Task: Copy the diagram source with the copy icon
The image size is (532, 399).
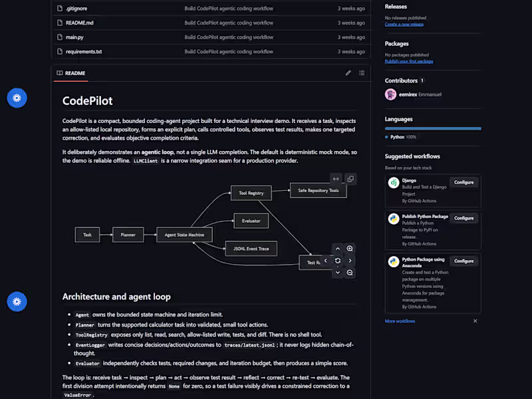Action: tap(350, 179)
